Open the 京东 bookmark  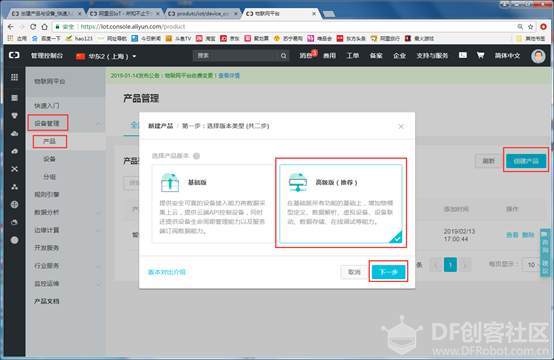(230, 39)
